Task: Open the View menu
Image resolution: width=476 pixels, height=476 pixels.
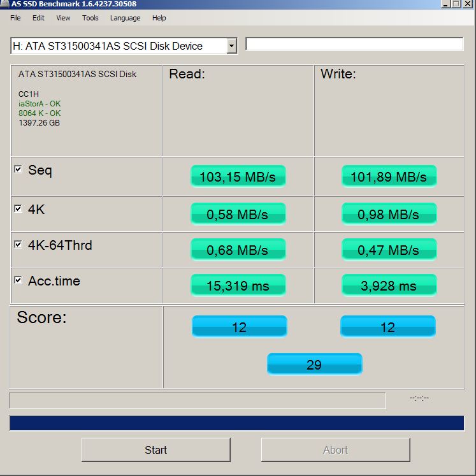Action: (63, 18)
